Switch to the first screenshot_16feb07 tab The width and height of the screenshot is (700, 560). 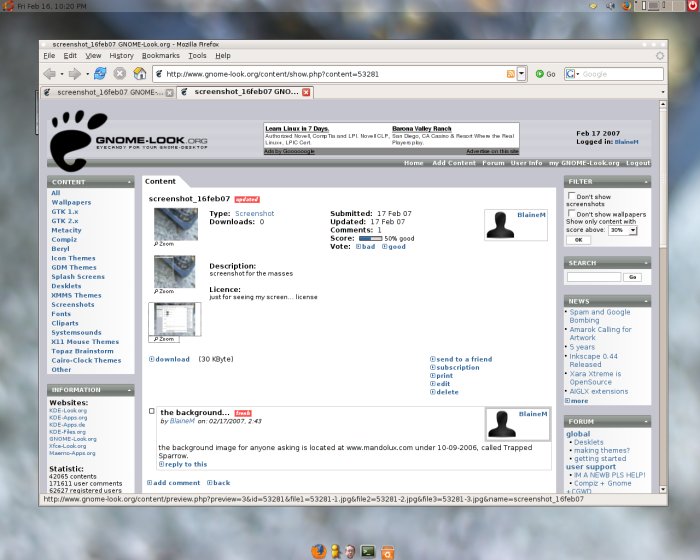click(107, 92)
